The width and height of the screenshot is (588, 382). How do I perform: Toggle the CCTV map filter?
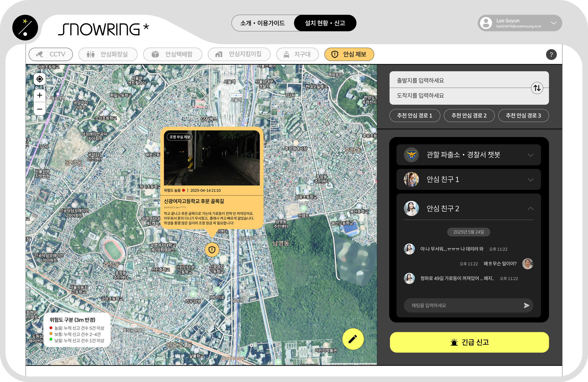pyautogui.click(x=51, y=54)
